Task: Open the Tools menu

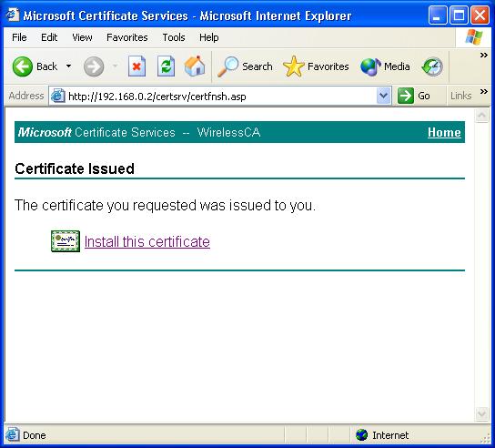Action: point(174,37)
